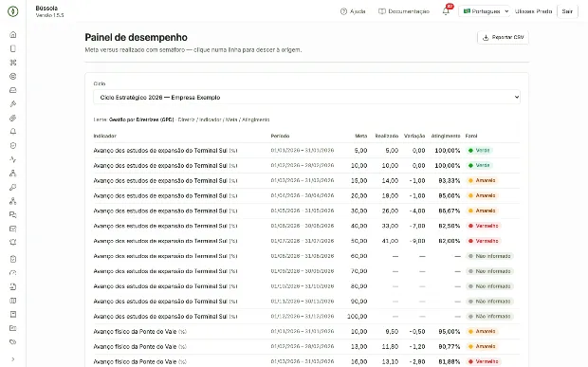The height and width of the screenshot is (367, 588).
Task: Click the Ajuda link
Action: click(x=353, y=11)
